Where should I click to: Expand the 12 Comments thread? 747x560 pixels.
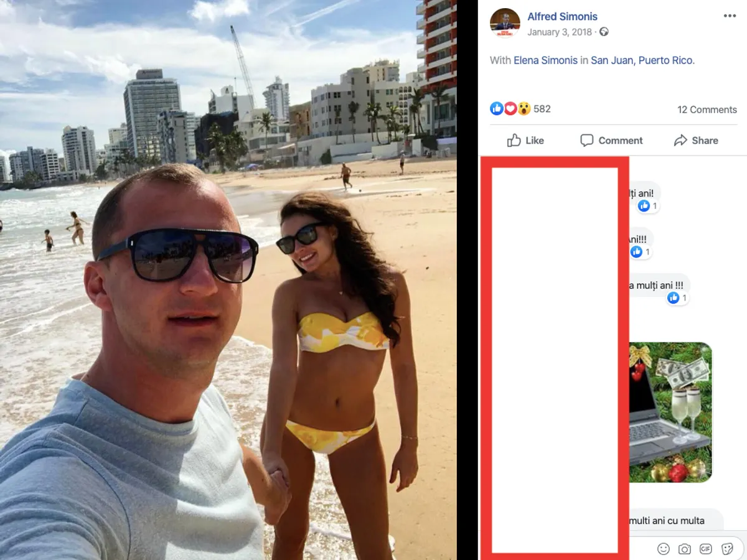click(707, 110)
